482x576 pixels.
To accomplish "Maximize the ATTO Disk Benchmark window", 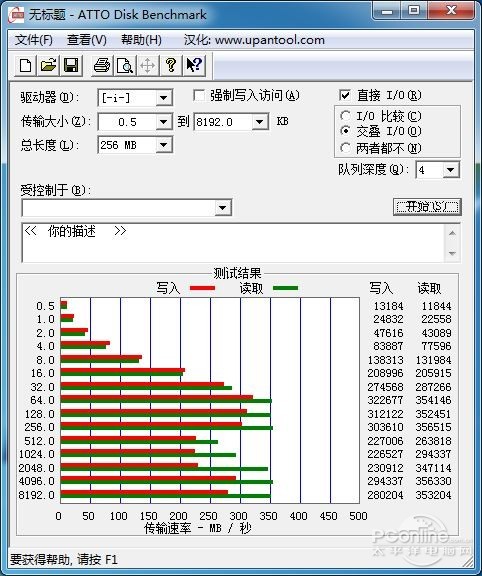I will point(414,11).
